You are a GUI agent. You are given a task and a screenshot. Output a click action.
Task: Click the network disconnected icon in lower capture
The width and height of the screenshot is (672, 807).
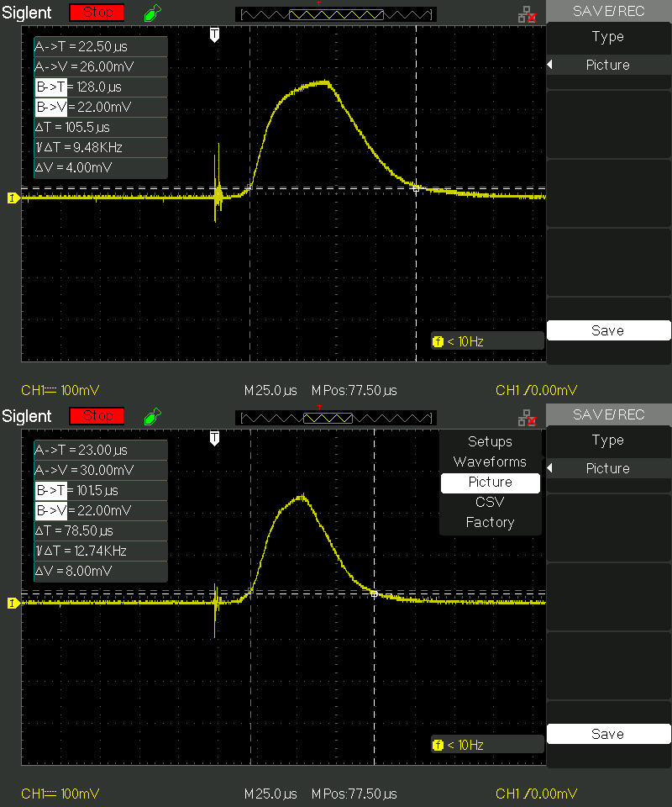tap(528, 417)
